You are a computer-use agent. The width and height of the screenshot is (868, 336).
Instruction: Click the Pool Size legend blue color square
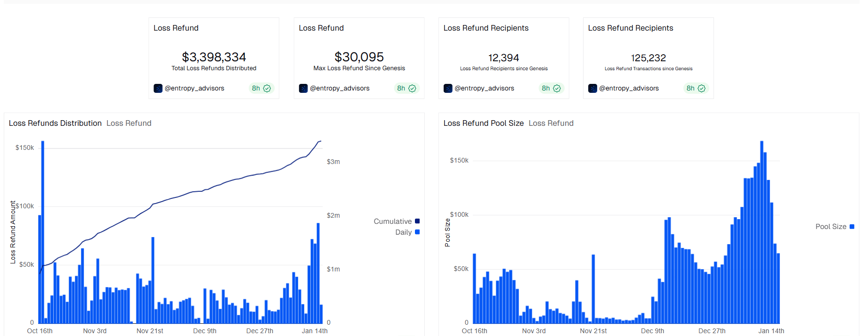point(852,227)
